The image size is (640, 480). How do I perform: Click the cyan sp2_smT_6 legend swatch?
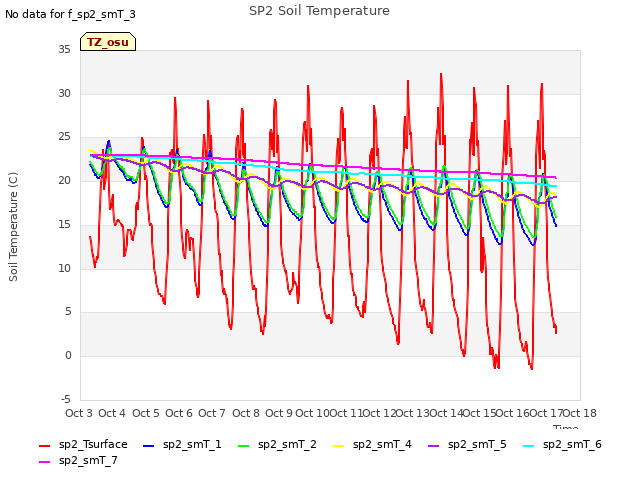(x=528, y=446)
